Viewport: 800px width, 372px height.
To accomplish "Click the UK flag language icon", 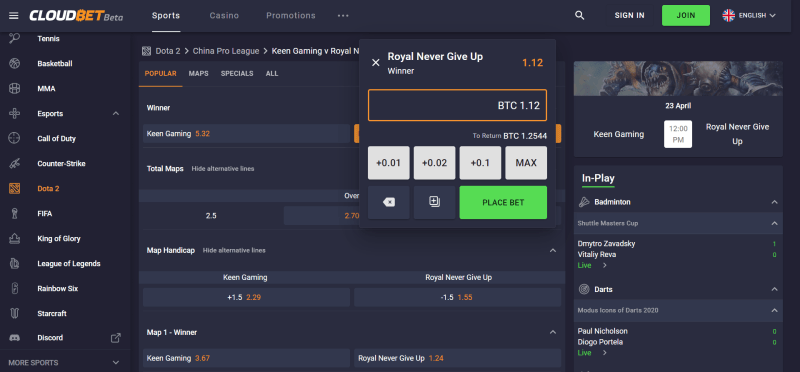I will click(x=728, y=15).
